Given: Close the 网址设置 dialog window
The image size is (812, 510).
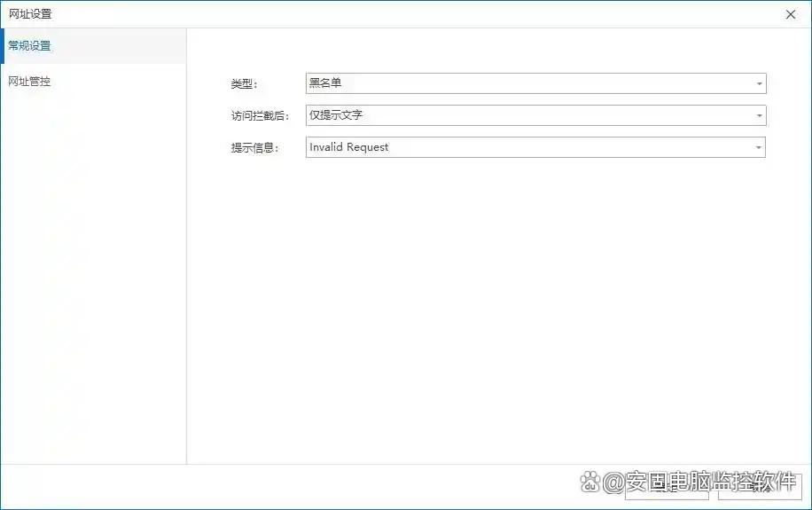Looking at the screenshot, I should coord(791,14).
